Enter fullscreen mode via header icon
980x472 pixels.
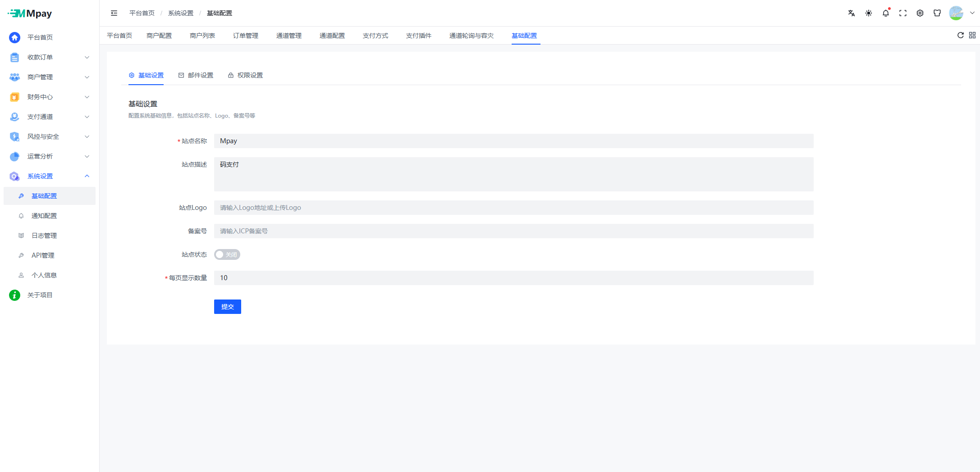click(x=902, y=13)
